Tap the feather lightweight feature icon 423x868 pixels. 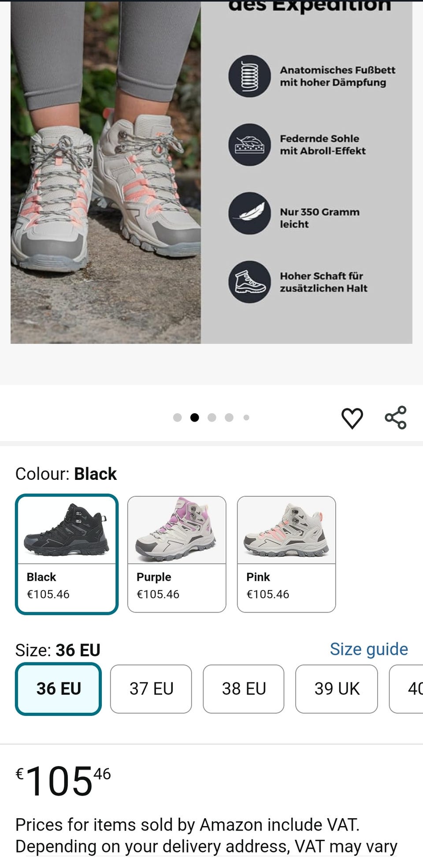(x=249, y=213)
